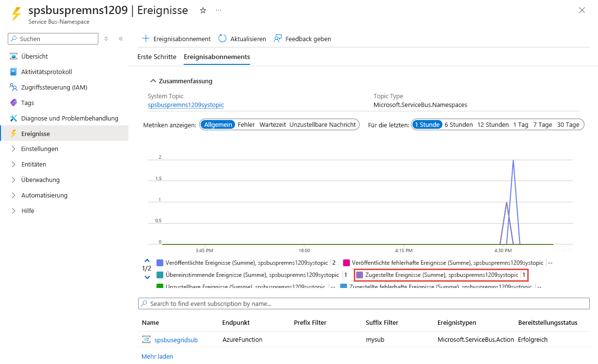Select the Ereignisabonnements tab

(217, 57)
